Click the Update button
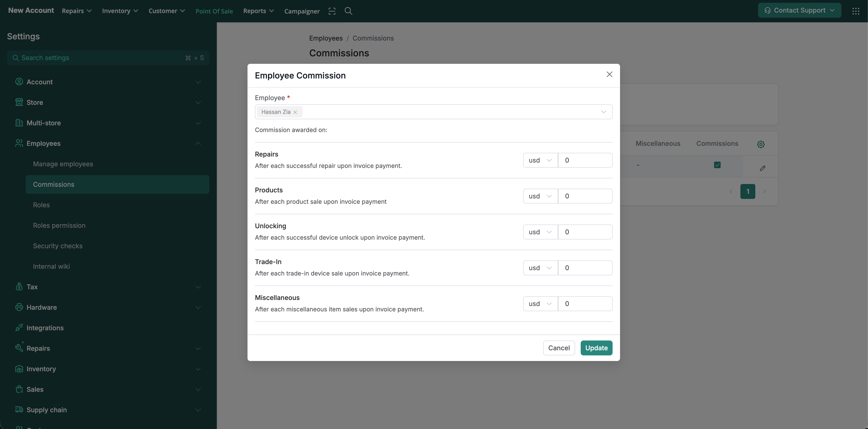The image size is (868, 429). point(596,348)
